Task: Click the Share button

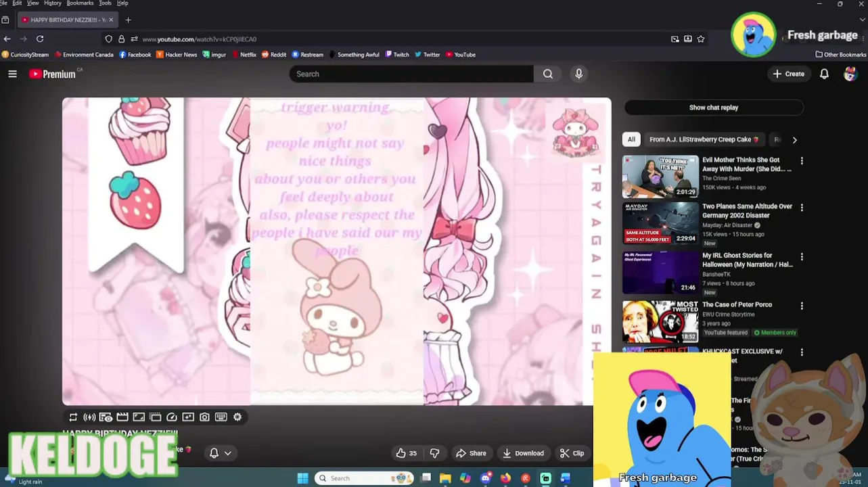Action: click(471, 453)
